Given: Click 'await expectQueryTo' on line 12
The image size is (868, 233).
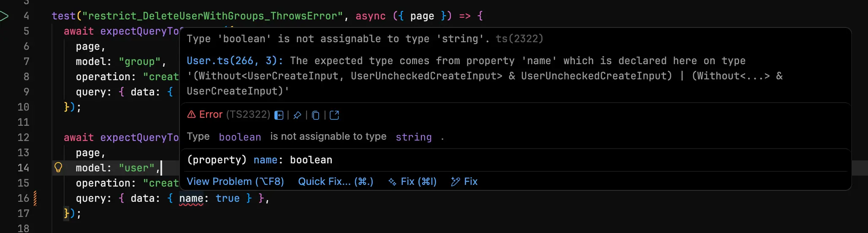Looking at the screenshot, I should pyautogui.click(x=121, y=138).
